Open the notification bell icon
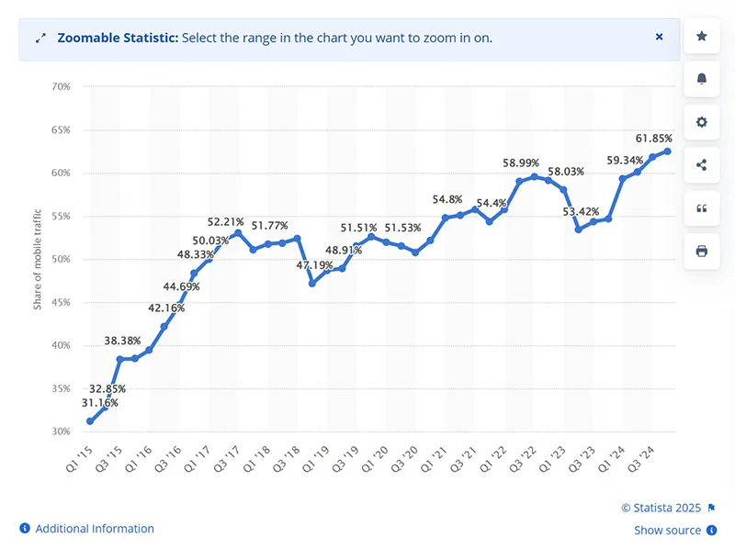The width and height of the screenshot is (735, 560). [701, 79]
